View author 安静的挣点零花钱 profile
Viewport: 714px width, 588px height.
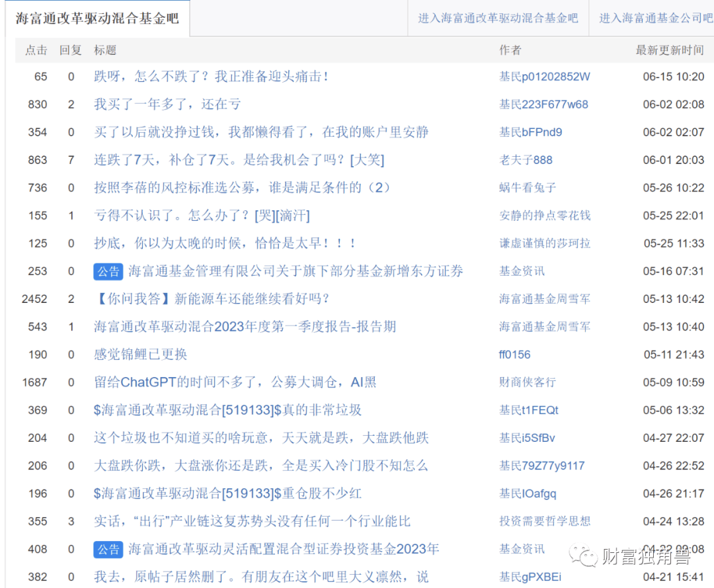[x=545, y=216]
